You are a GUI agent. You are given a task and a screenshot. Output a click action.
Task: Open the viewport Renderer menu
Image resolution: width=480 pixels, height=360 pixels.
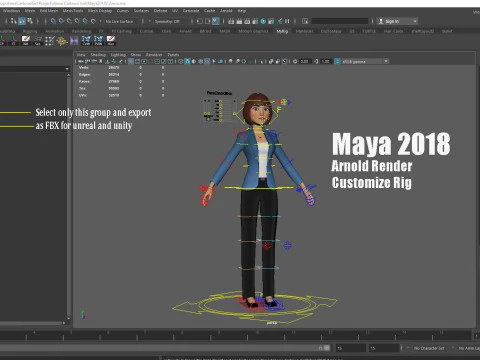(154, 55)
